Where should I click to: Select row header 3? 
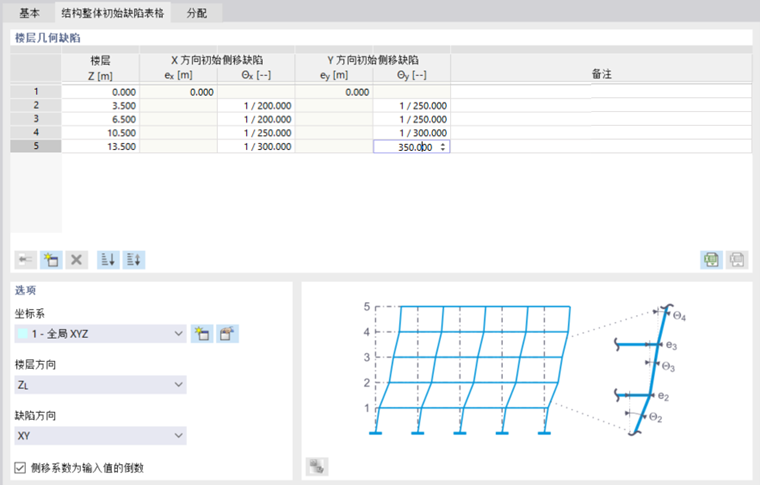click(36, 119)
